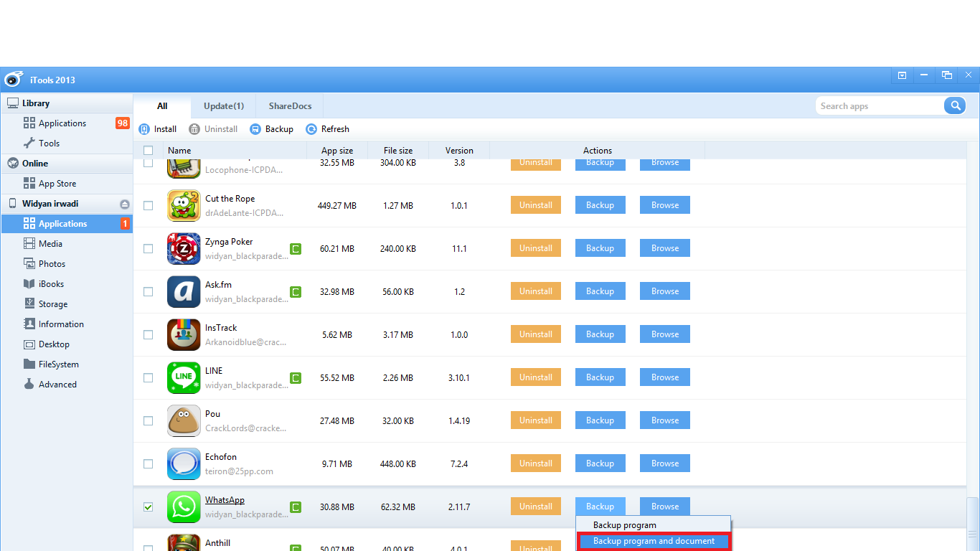Open Ask.fm app icon
This screenshot has width=980, height=551.
point(184,291)
